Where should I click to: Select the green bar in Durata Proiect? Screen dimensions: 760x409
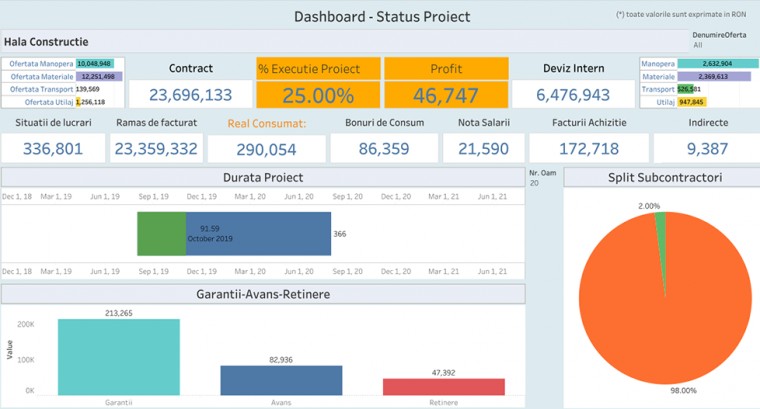(x=161, y=233)
